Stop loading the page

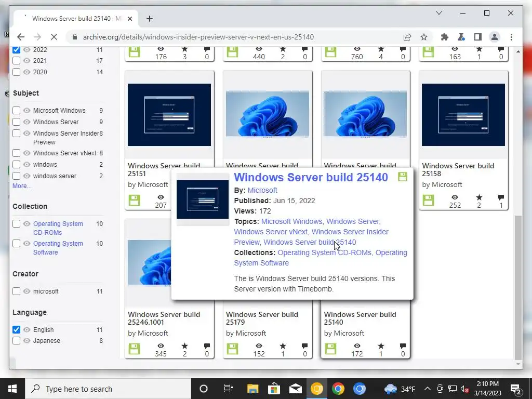[54, 37]
